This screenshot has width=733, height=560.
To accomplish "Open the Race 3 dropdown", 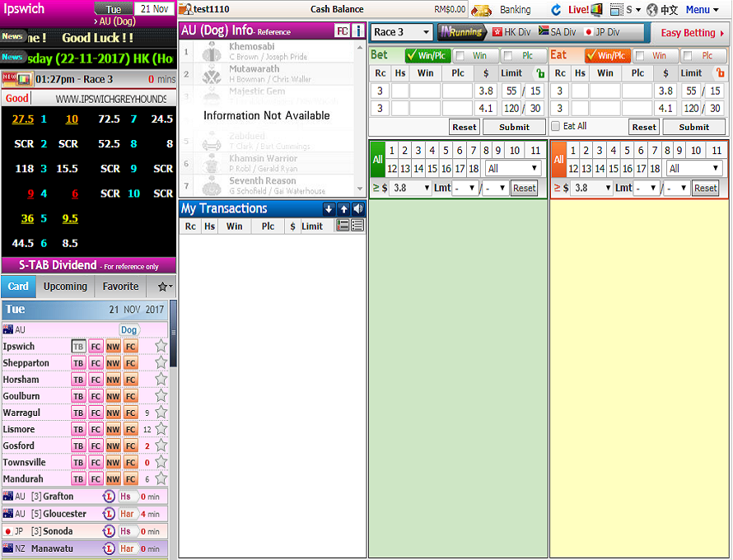I will coord(401,32).
